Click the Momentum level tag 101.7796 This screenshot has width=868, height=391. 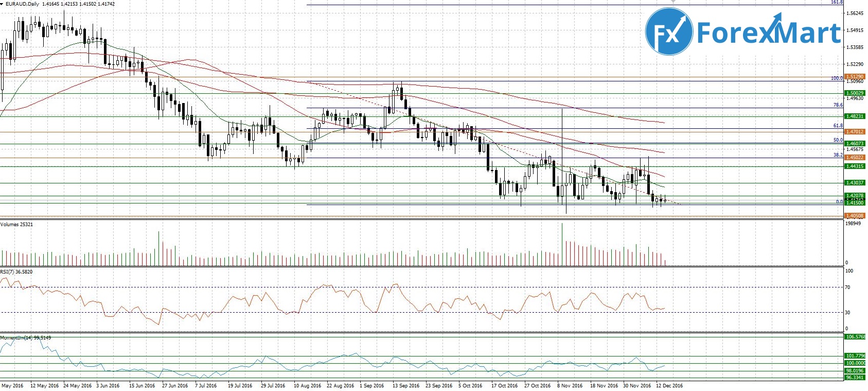coord(855,356)
